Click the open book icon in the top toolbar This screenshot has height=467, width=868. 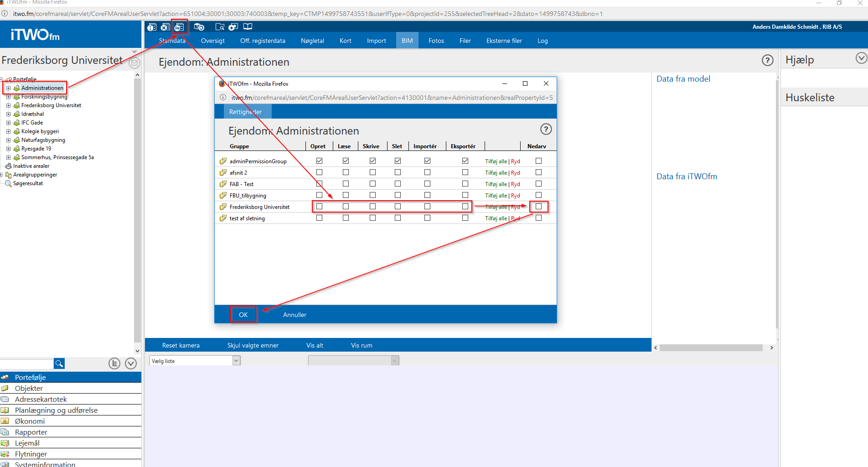point(248,27)
